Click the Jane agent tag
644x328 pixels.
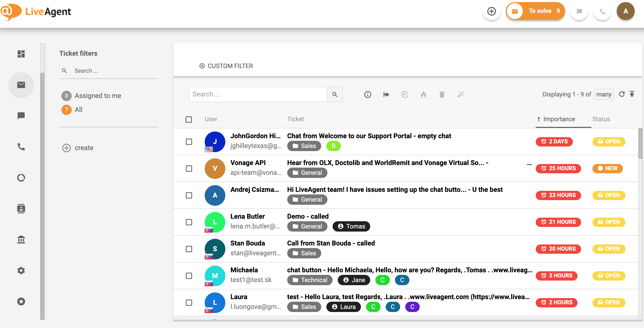click(354, 280)
